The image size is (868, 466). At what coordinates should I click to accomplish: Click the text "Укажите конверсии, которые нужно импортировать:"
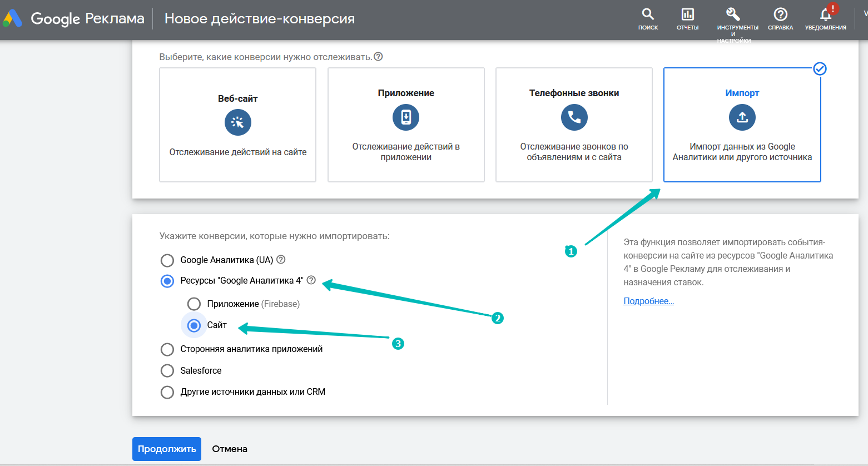275,236
